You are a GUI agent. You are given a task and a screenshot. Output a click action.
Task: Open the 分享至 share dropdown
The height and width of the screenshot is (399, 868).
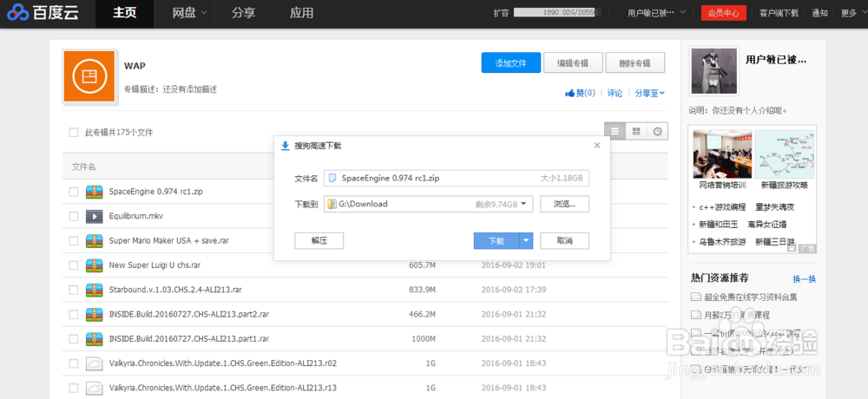(x=650, y=94)
